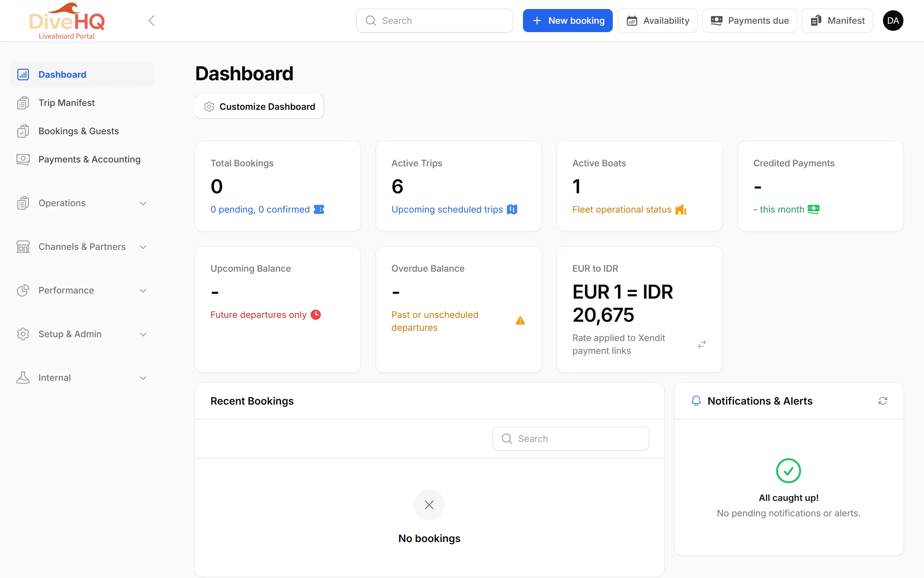Expand the Performance section

(82, 291)
